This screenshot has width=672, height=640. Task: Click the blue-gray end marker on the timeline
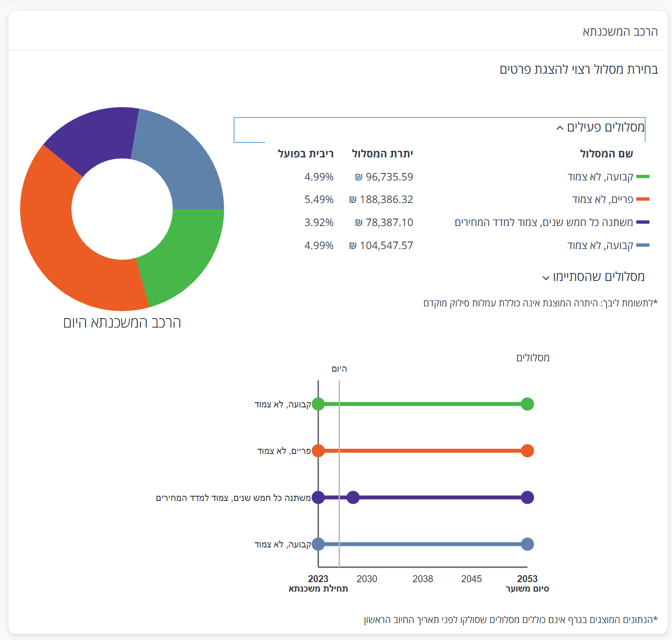(527, 544)
